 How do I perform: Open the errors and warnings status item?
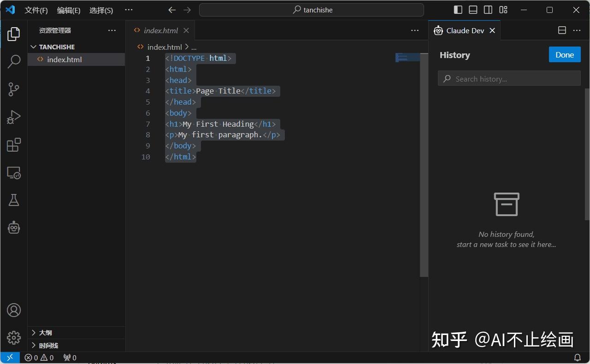click(x=39, y=358)
